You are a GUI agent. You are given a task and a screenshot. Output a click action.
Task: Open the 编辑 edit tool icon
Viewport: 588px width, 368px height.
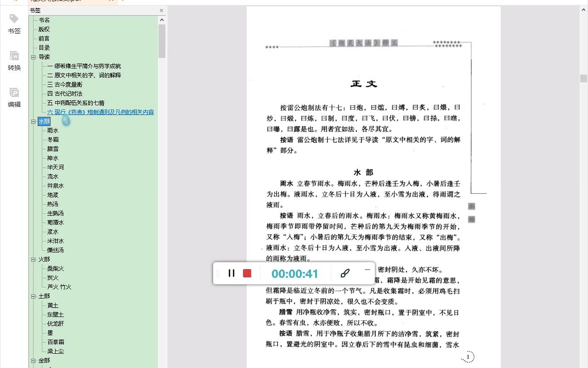(14, 98)
